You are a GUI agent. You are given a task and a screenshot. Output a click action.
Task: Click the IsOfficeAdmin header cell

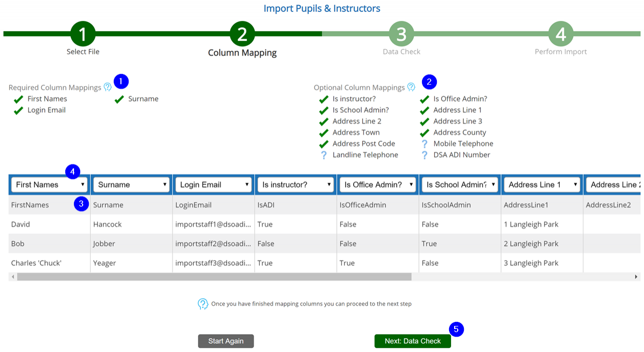pyautogui.click(x=378, y=205)
